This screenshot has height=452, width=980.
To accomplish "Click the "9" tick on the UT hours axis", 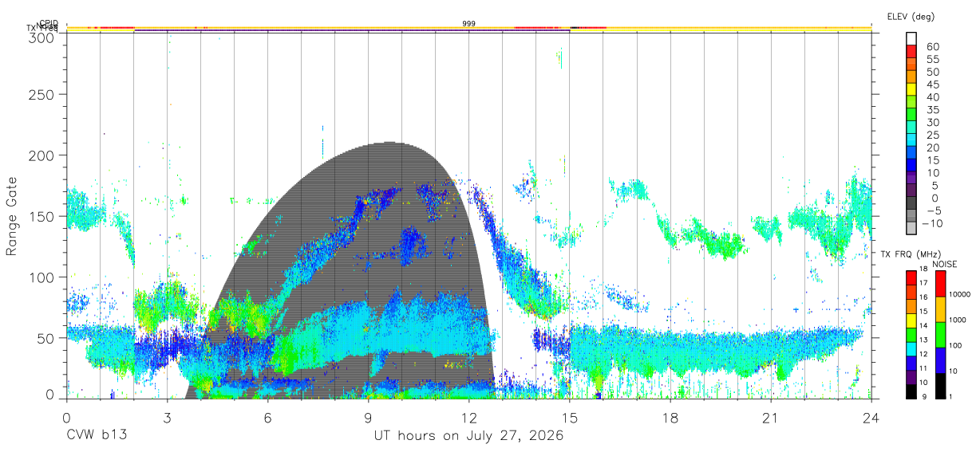I will click(x=369, y=418).
